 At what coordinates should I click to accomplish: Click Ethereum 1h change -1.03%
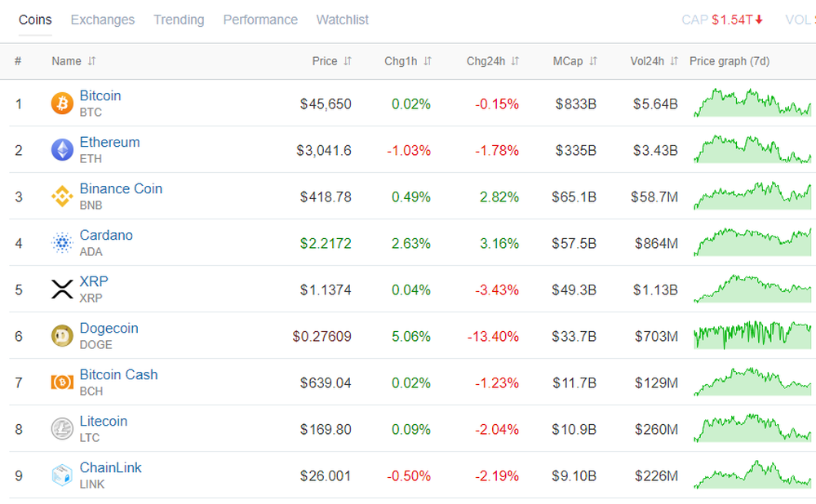pos(409,150)
